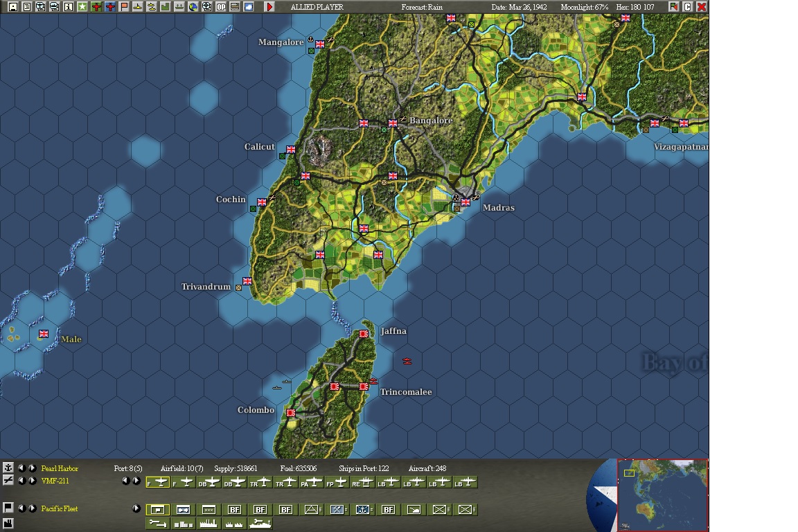Toggle the tank armor unit filter
Image resolution: width=798 pixels, height=532 pixels.
(414, 509)
